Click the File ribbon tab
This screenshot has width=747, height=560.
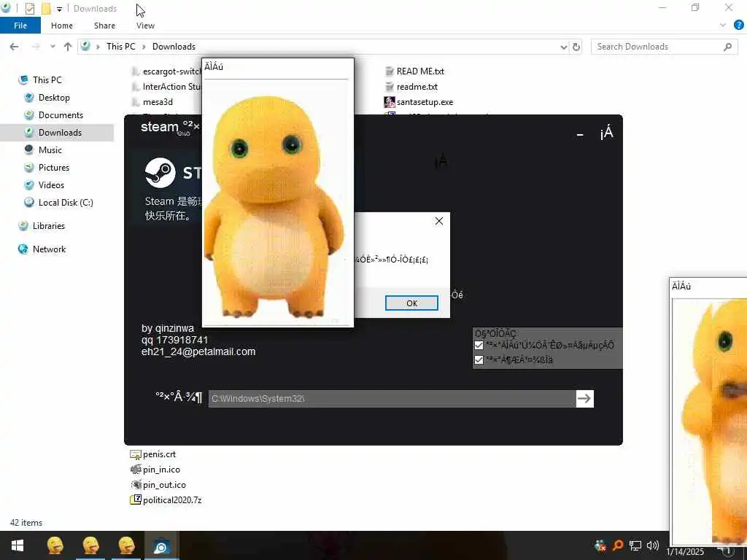[x=20, y=26]
